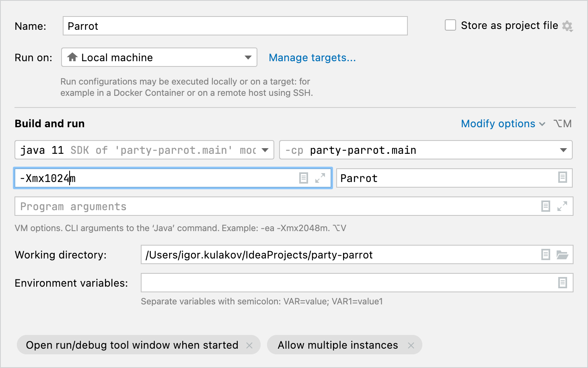Expand the Modify options menu
Image resolution: width=588 pixels, height=368 pixels.
(x=503, y=124)
